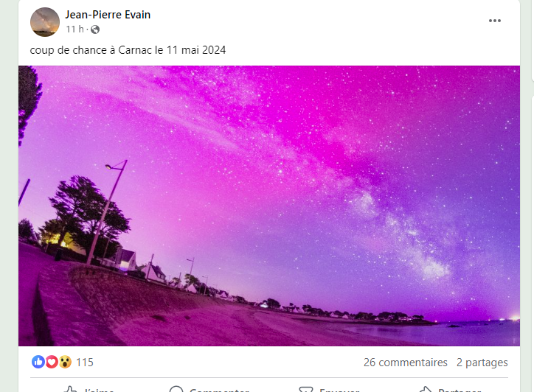
Task: Click the Envoyer messenger icon
Action: [x=305, y=390]
